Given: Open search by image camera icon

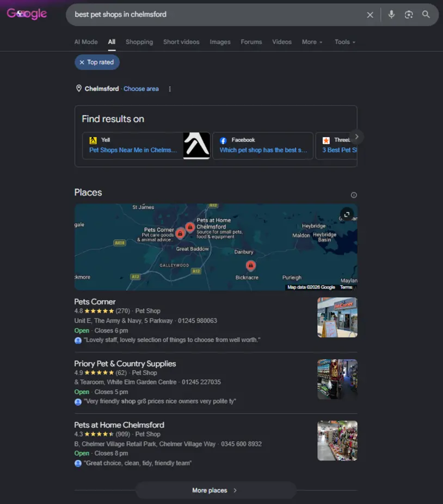Looking at the screenshot, I should tap(409, 15).
